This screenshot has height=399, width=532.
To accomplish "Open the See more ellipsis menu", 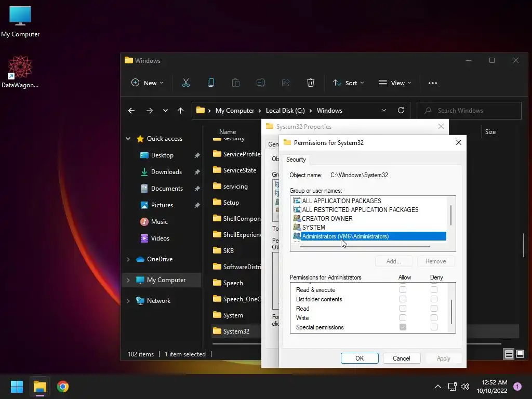I will (x=433, y=83).
